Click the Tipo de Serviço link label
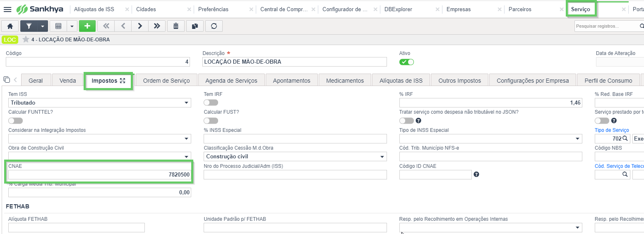The image size is (644, 234). coord(612,130)
